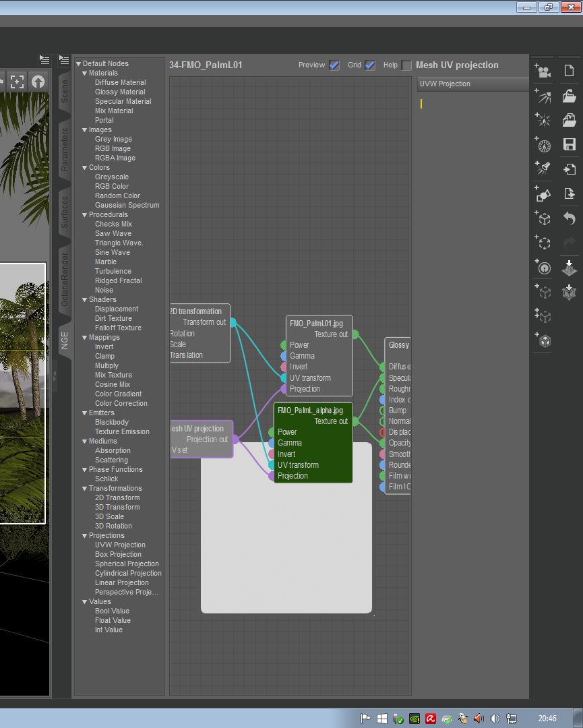Click the Undo arrow icon
583x728 pixels.
tap(570, 218)
